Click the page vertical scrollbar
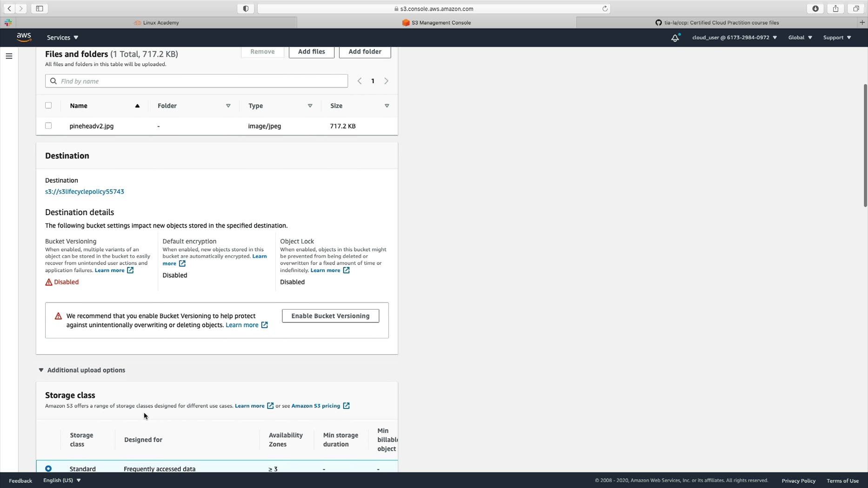 [x=865, y=145]
